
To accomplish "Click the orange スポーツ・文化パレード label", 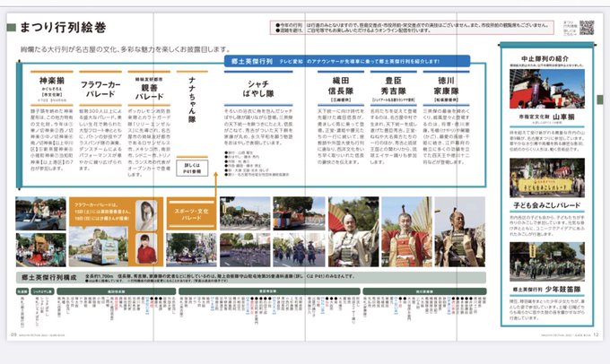I will [191, 214].
